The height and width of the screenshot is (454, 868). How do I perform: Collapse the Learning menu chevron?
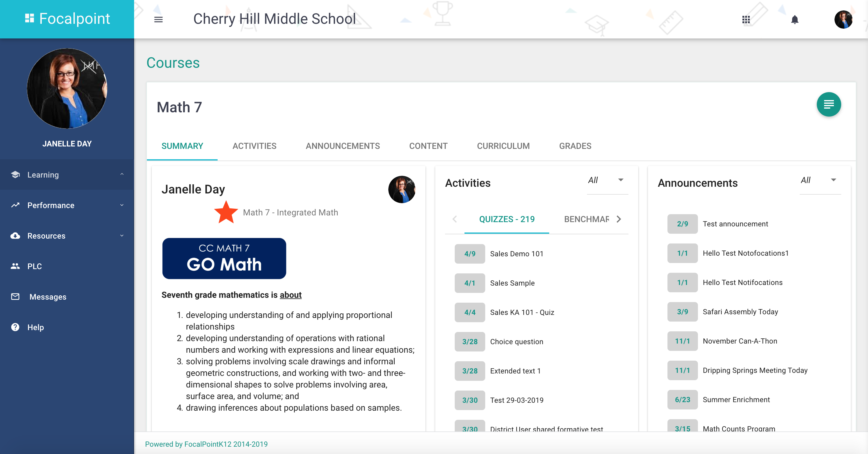point(122,175)
